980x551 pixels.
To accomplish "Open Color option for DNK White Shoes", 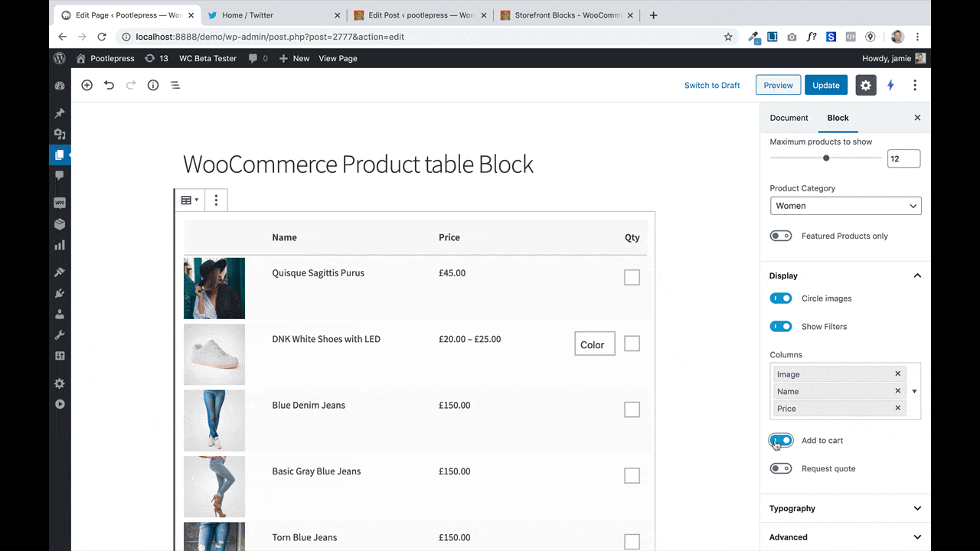I will click(595, 344).
